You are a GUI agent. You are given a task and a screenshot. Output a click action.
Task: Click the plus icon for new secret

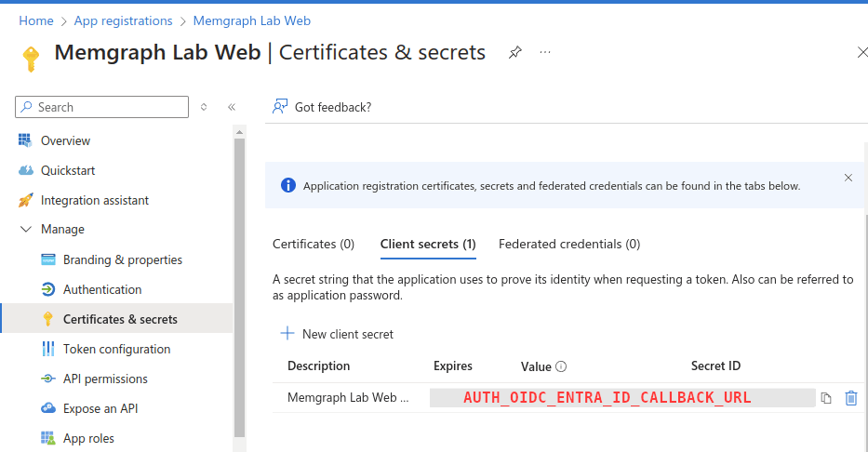tap(287, 333)
